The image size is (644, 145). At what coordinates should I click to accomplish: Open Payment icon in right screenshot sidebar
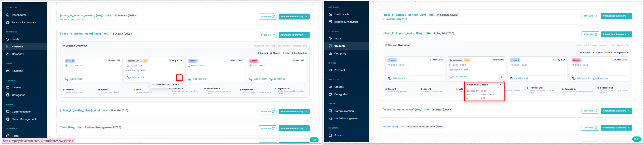(x=330, y=70)
